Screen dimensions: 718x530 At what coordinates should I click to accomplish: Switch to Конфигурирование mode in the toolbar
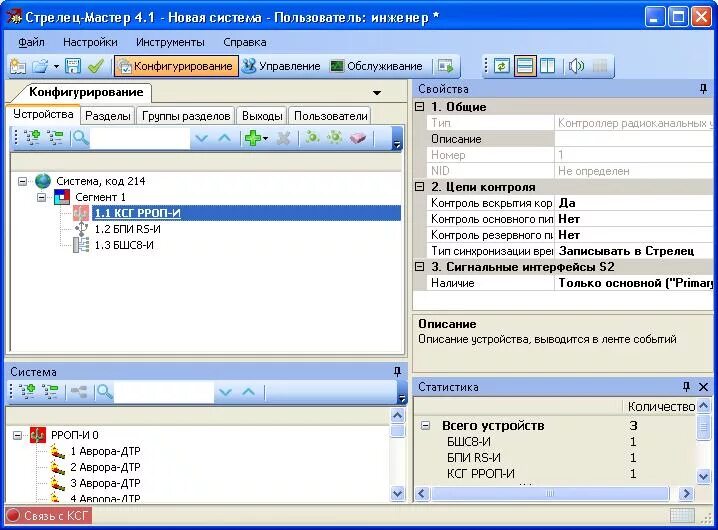pos(176,66)
